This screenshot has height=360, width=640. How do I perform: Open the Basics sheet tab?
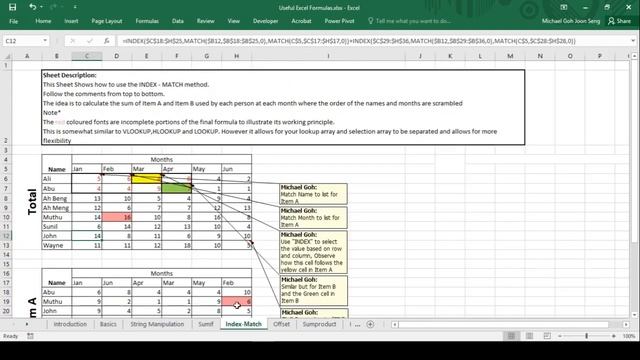coord(108,324)
